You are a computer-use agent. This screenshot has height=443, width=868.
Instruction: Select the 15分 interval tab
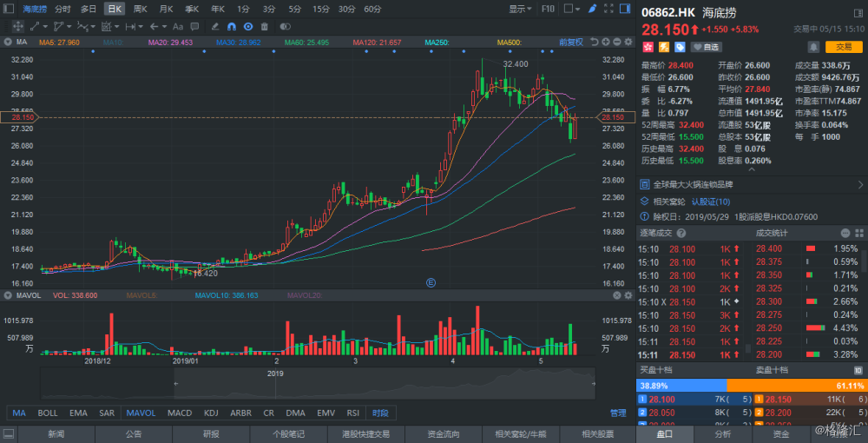[320, 9]
